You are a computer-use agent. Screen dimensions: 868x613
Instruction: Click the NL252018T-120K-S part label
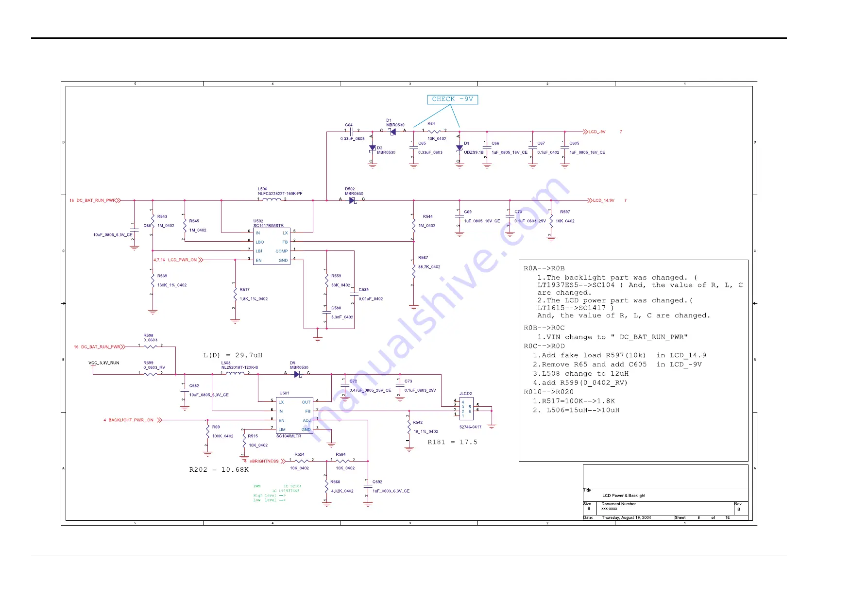(x=239, y=368)
